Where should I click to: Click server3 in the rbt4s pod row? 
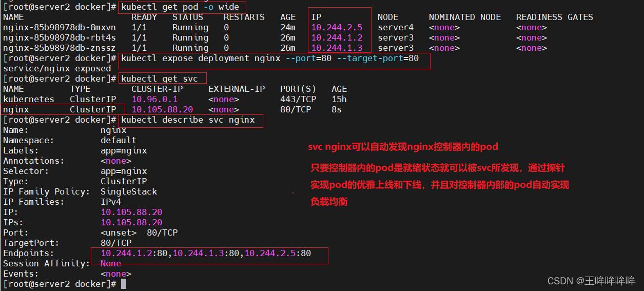coord(396,37)
